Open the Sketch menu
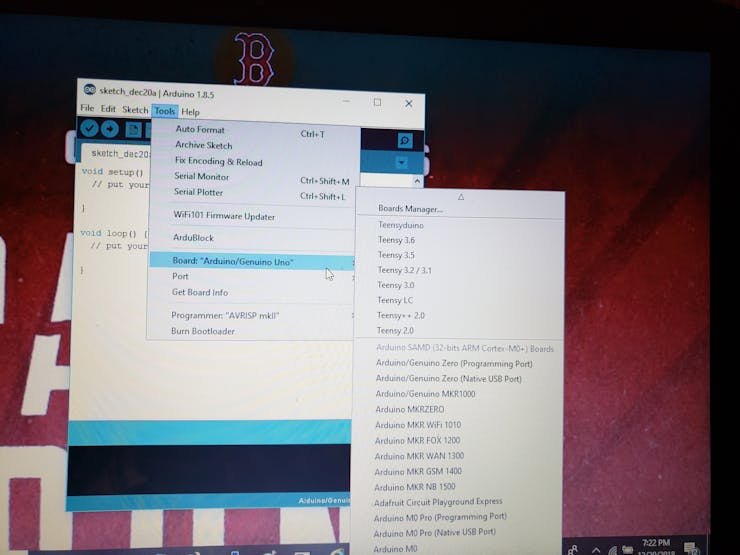 coord(135,110)
